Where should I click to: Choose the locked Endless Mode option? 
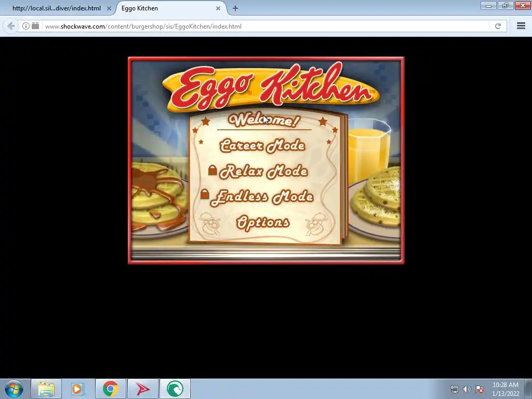click(x=262, y=198)
